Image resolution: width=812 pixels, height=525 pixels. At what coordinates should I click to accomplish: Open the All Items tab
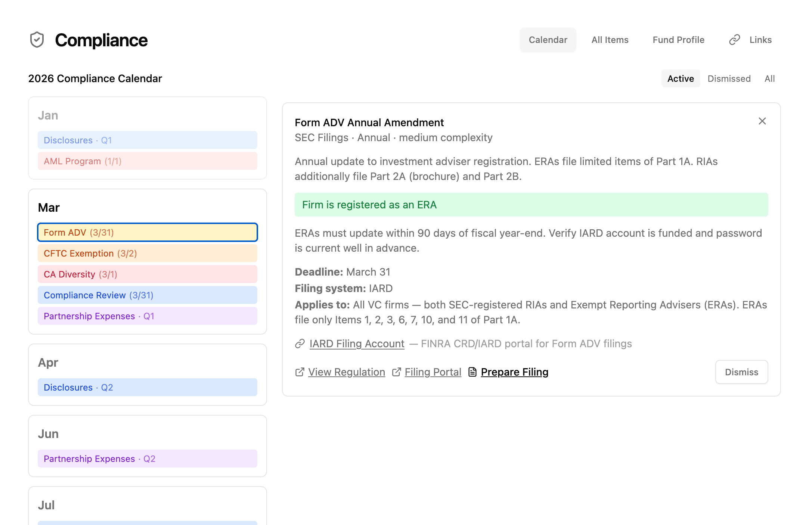click(x=610, y=40)
